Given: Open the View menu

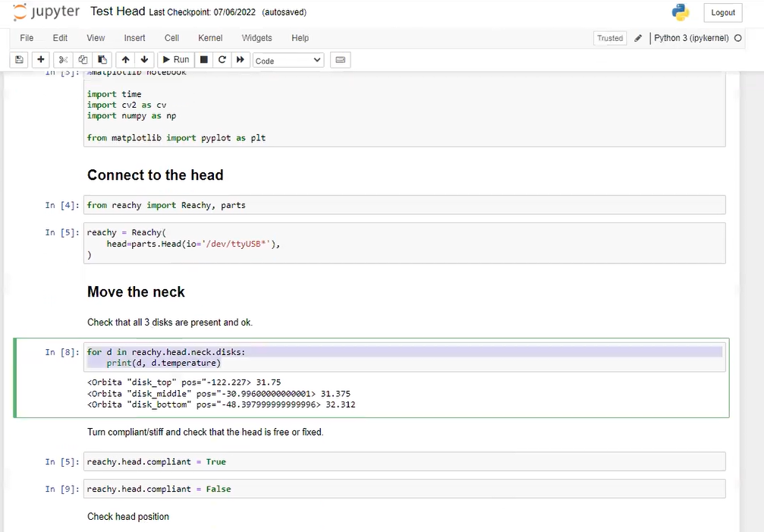Looking at the screenshot, I should click(96, 38).
